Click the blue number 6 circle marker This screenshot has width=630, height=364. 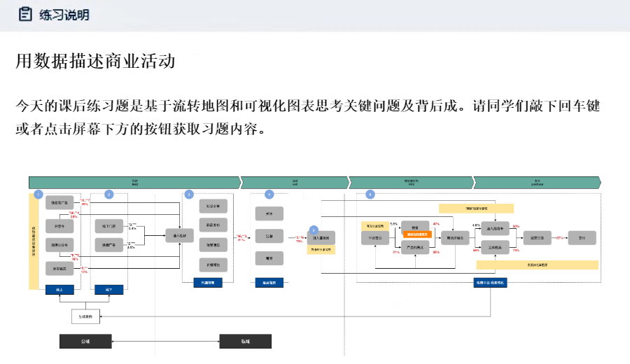pos(370,194)
